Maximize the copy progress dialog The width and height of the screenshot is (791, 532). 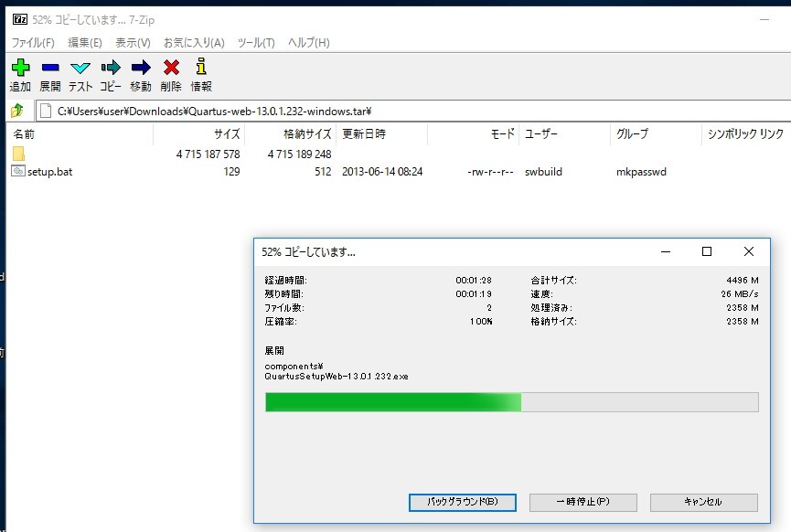(707, 251)
